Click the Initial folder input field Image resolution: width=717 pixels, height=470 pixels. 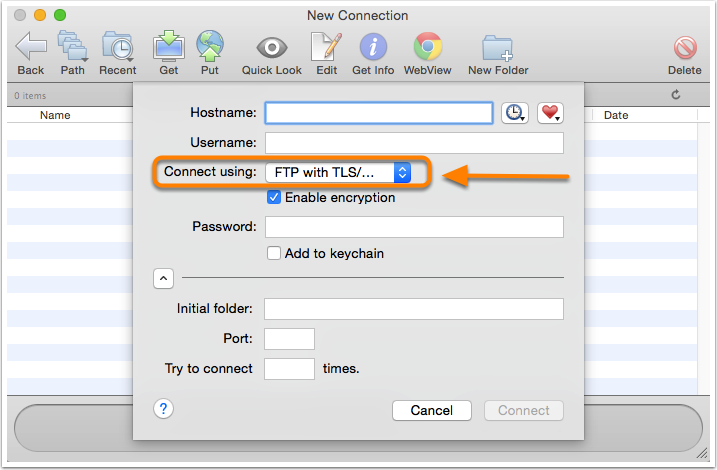click(414, 309)
